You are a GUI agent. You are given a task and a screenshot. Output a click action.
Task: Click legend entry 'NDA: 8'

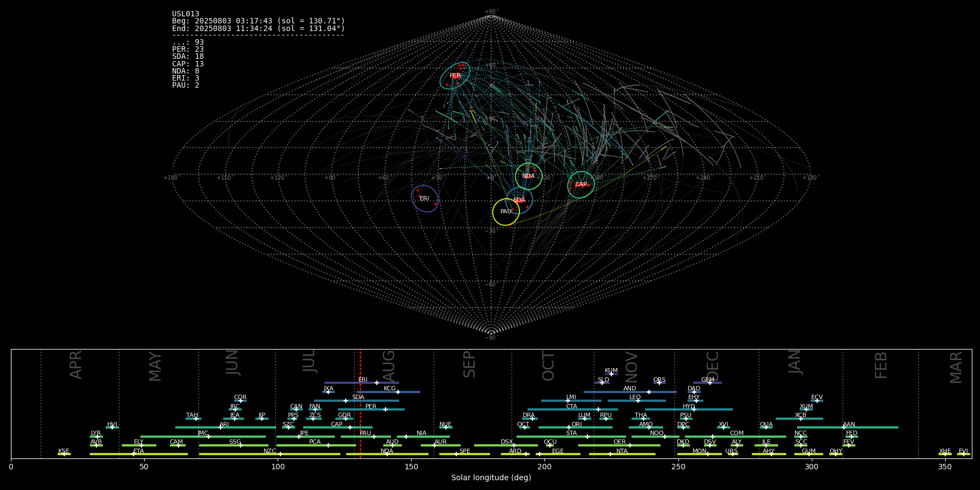pyautogui.click(x=186, y=71)
